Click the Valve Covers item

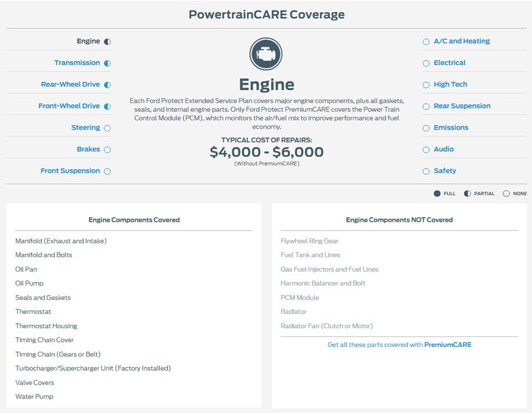click(x=34, y=383)
